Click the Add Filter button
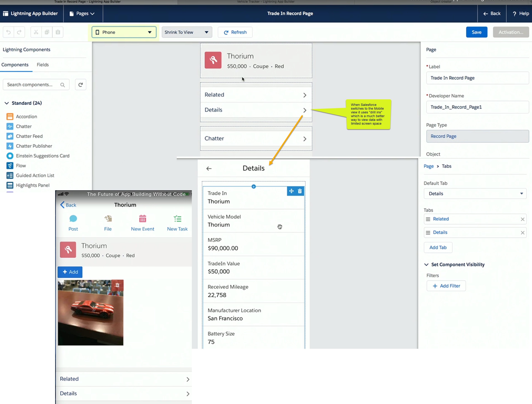The image size is (532, 404). [x=446, y=286]
